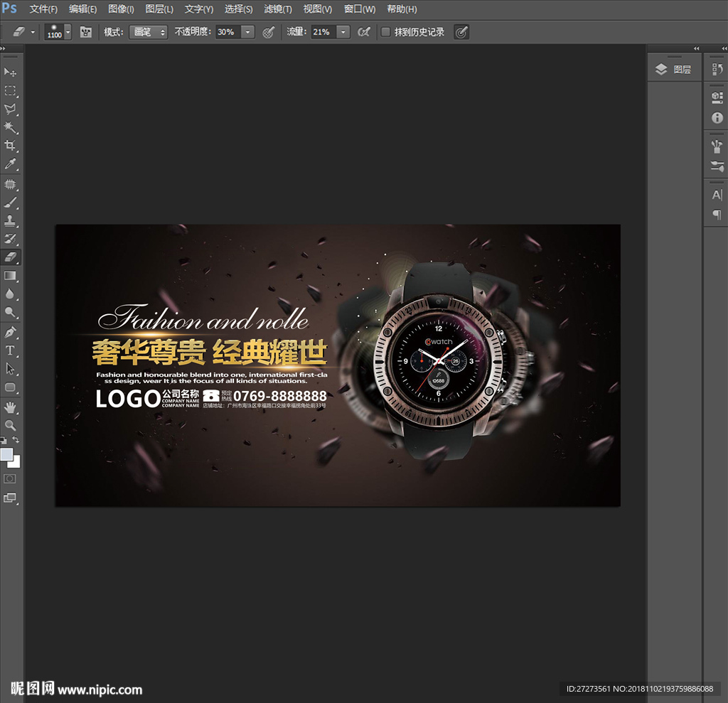This screenshot has height=703, width=728.
Task: Select the Hand tool
Action: (x=10, y=408)
